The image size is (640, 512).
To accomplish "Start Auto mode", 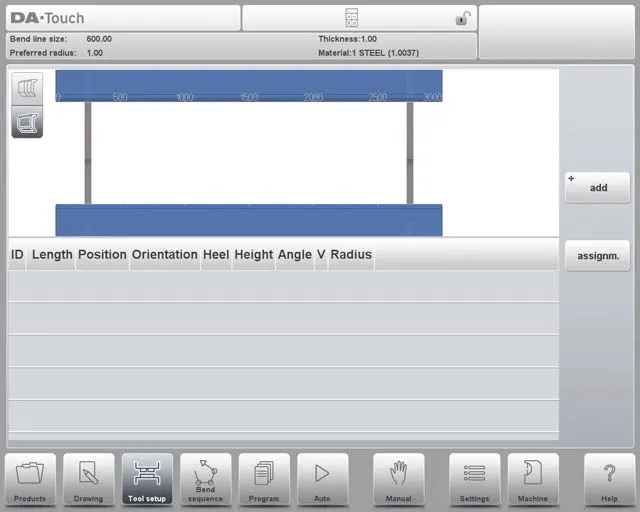I will point(322,479).
